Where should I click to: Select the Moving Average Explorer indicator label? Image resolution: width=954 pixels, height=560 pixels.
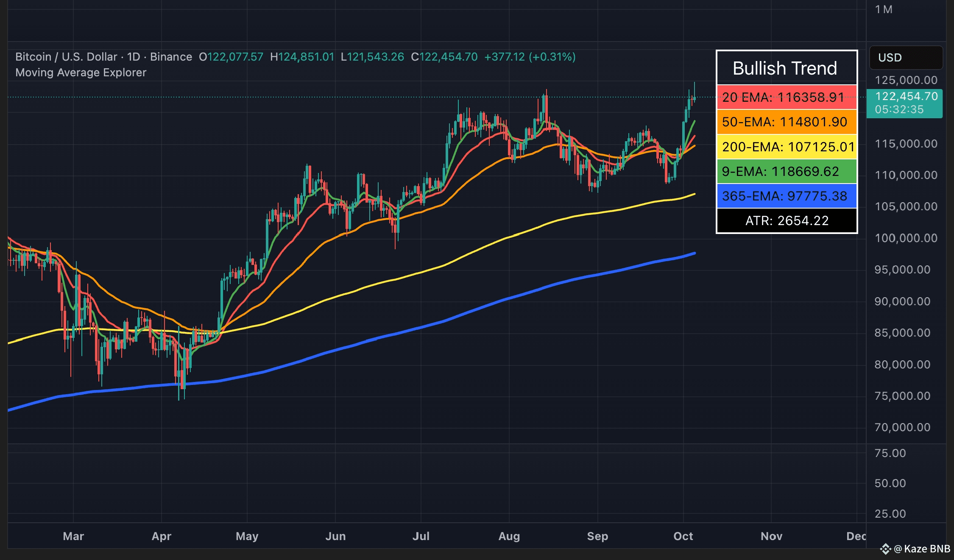click(81, 72)
